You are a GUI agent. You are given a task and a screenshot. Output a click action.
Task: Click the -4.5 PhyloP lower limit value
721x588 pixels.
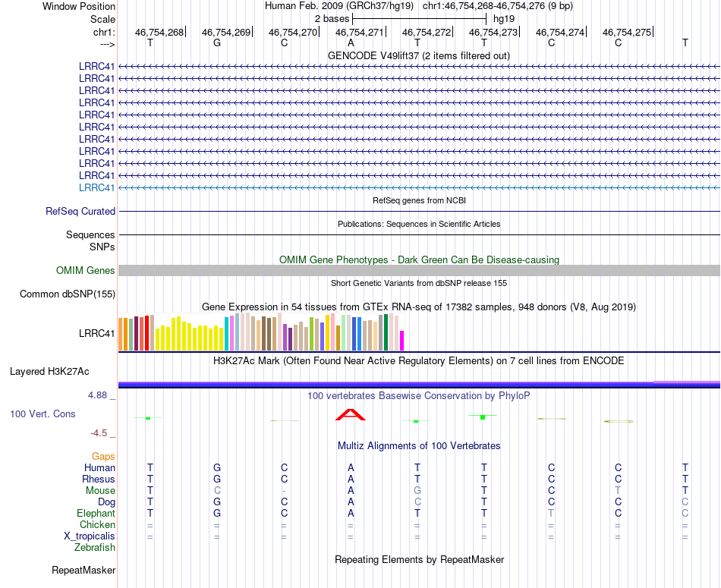tap(99, 433)
